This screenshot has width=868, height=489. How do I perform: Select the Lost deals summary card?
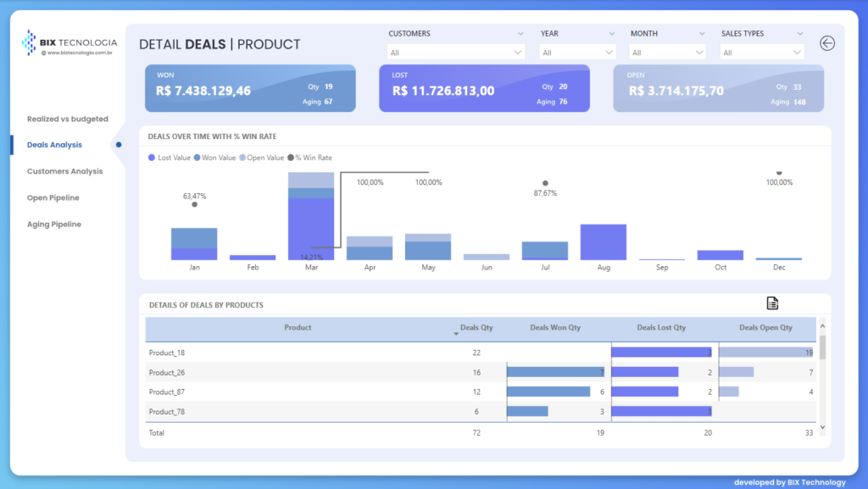(x=484, y=89)
